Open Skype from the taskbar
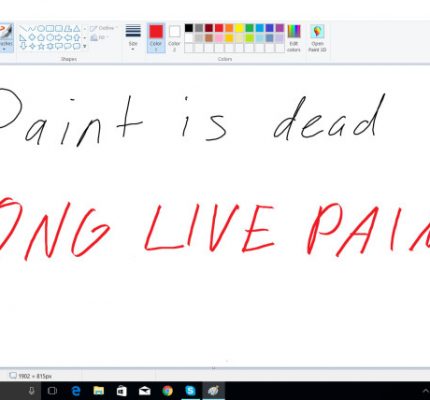Screen dimensions: 430x400 pos(190,390)
